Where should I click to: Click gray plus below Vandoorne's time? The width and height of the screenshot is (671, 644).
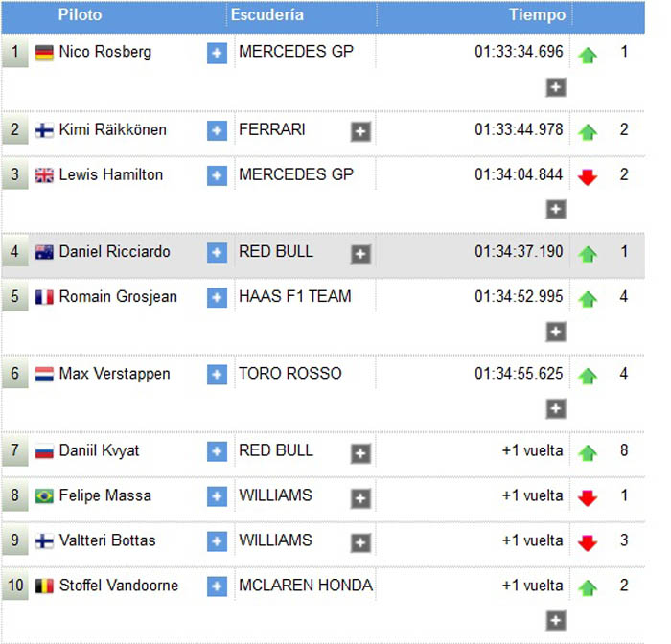(x=555, y=620)
